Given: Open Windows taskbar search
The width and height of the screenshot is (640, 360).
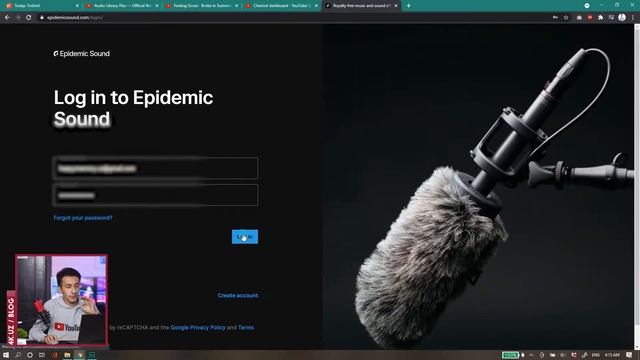Looking at the screenshot, I should tap(18, 355).
